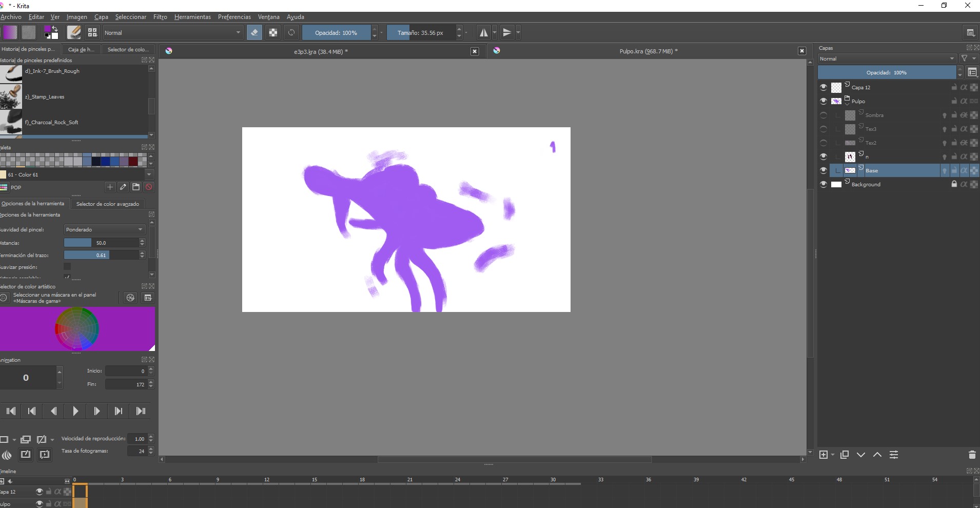This screenshot has width=980, height=508.
Task: Open the layer filter funnel dropdown
Action: (x=968, y=58)
